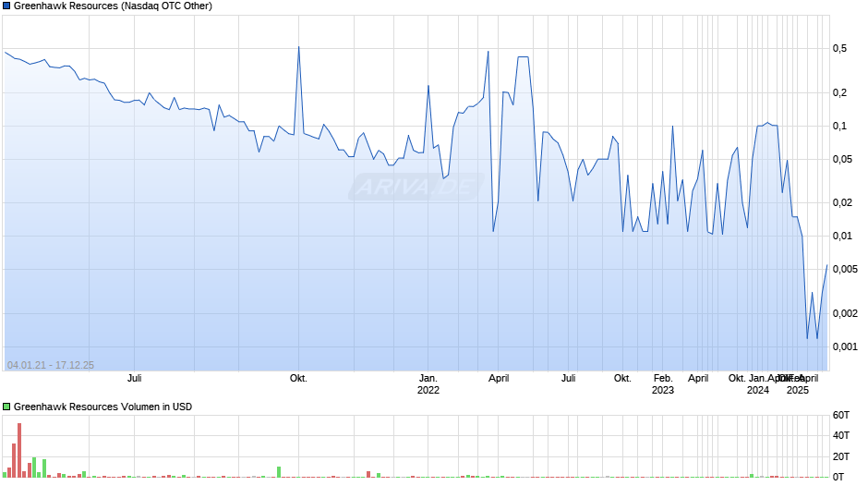Click the April label in 2022
This screenshot has width=868, height=486.
coord(499,379)
